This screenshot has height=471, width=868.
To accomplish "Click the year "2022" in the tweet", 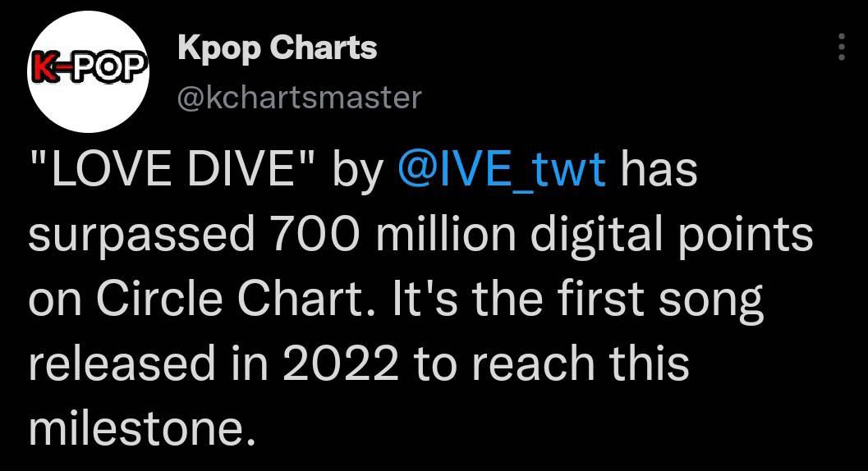I will (341, 364).
